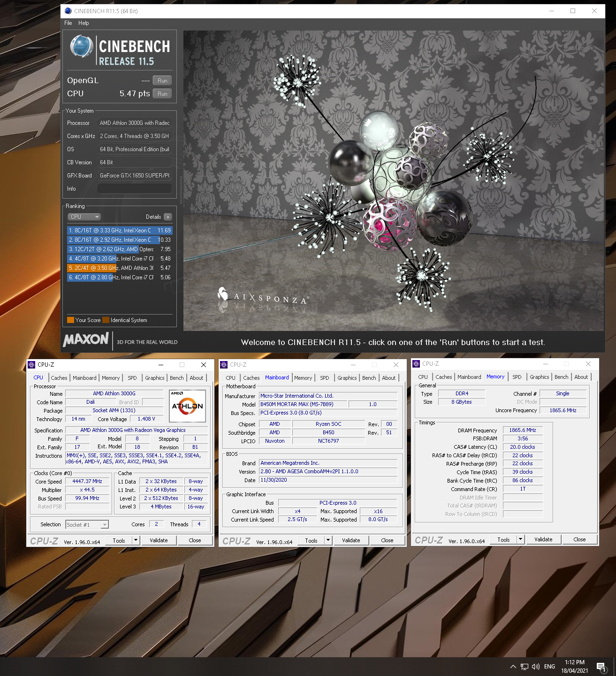Click Close button in middle CPU-Z window
This screenshot has height=676, width=616.
387,541
